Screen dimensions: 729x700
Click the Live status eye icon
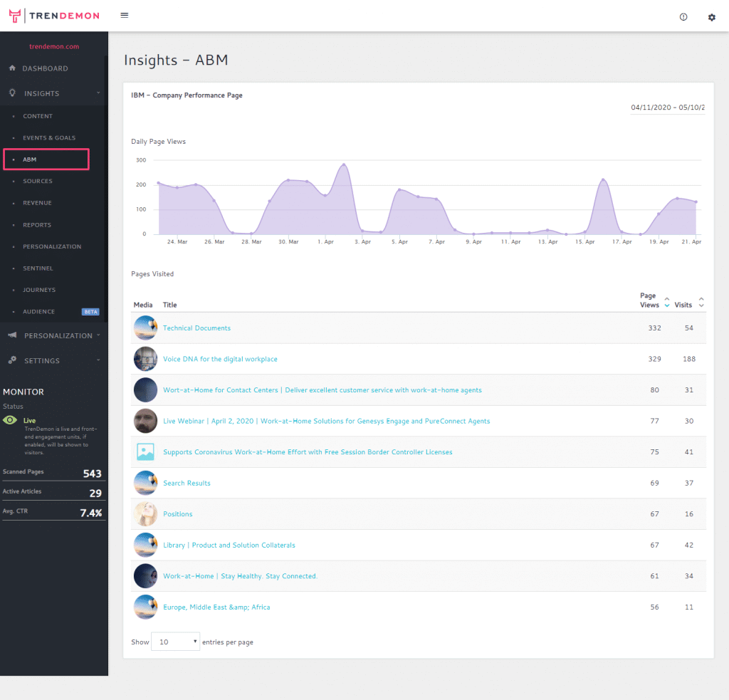pos(10,420)
